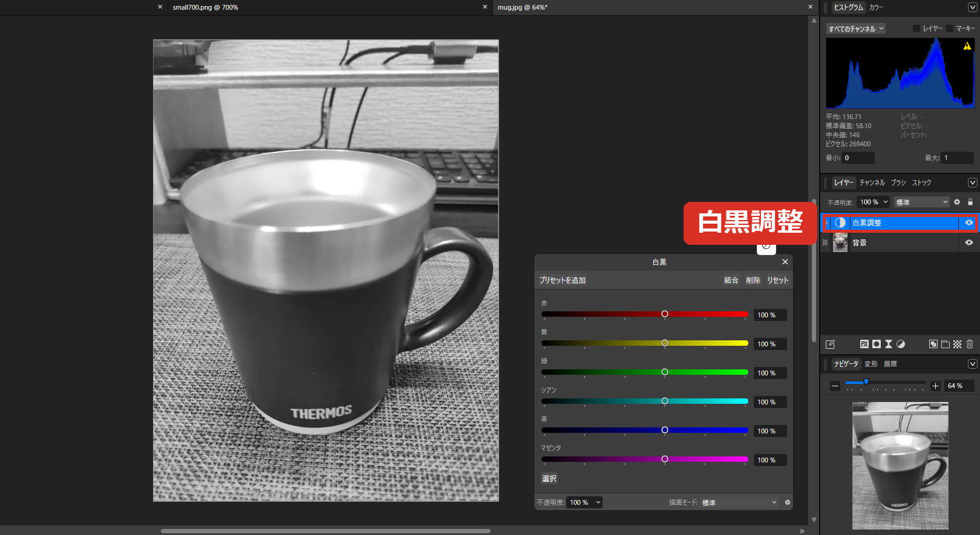Click the 結合 button

coord(731,280)
